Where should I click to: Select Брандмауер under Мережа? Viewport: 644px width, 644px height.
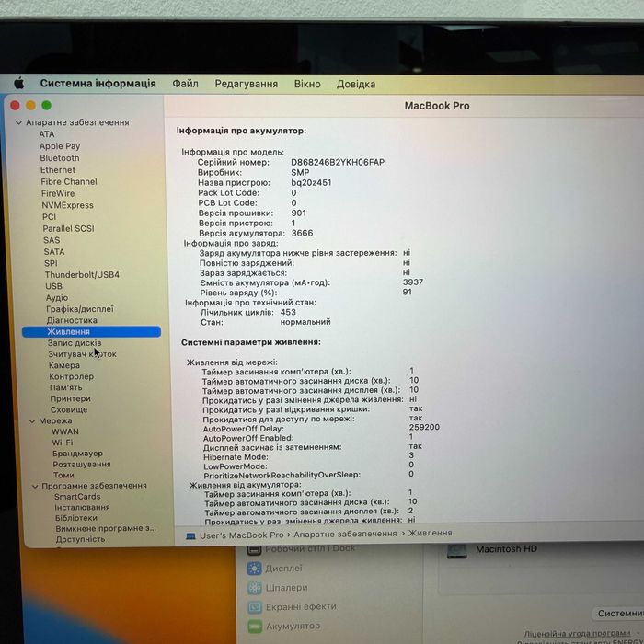point(77,454)
